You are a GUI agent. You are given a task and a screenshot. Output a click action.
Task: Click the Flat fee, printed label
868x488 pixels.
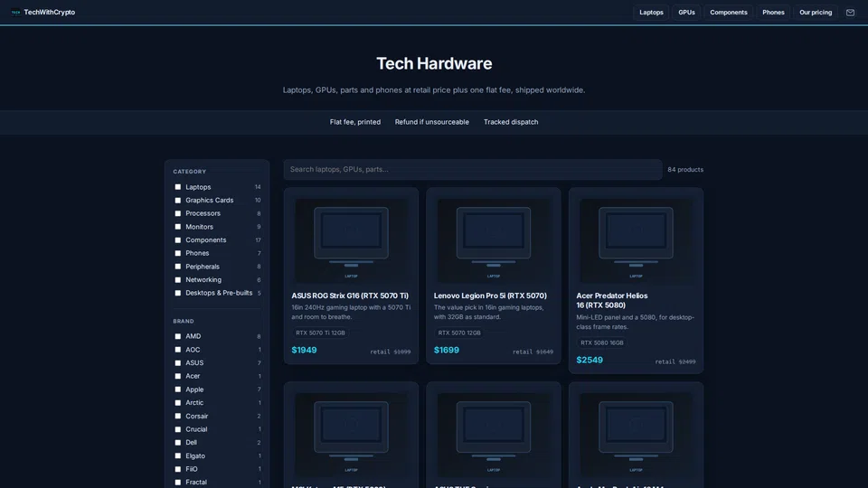(x=355, y=122)
